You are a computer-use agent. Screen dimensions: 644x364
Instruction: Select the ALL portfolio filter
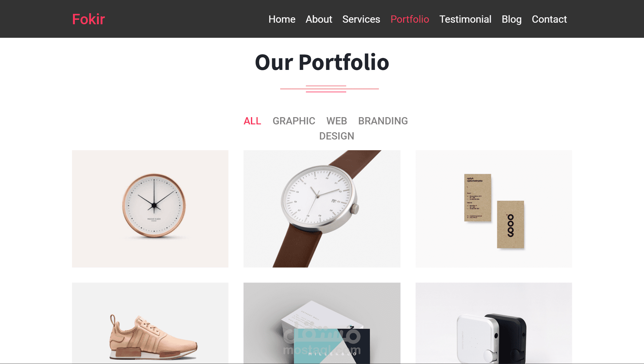[252, 121]
